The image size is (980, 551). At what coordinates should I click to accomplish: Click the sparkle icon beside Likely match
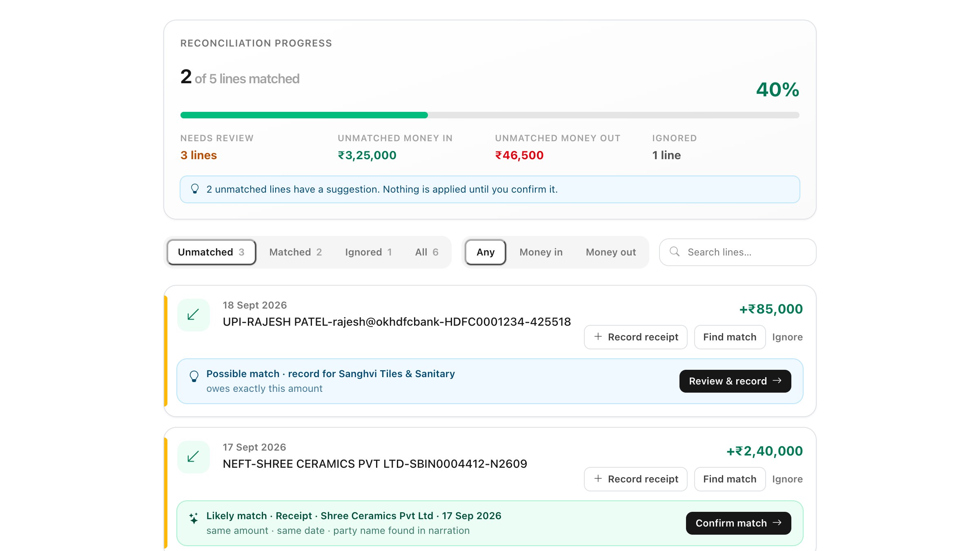[194, 518]
